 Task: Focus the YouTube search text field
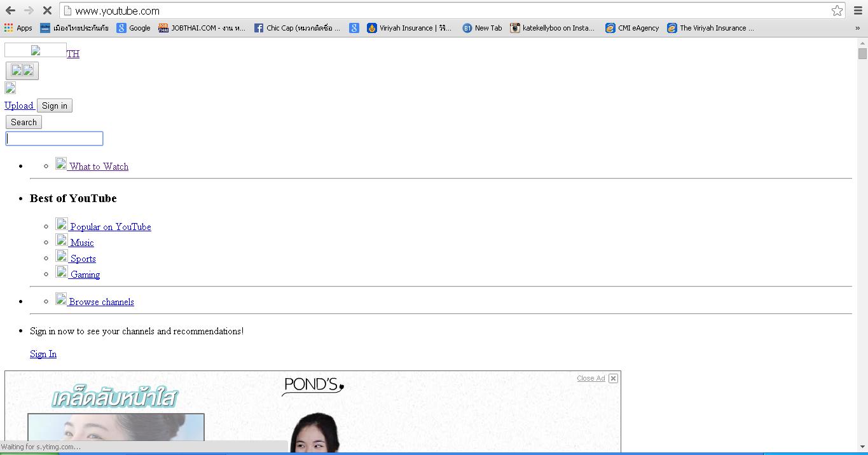54,139
